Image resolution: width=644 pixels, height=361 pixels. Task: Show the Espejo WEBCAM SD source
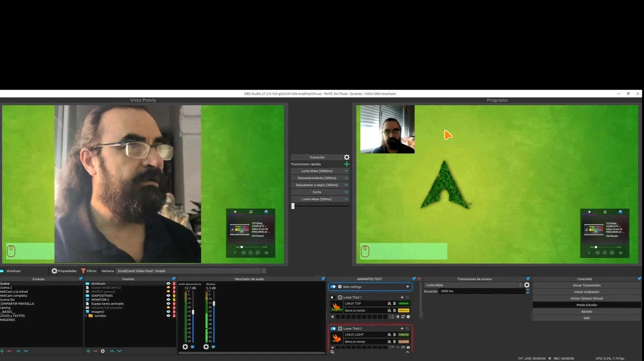[169, 287]
